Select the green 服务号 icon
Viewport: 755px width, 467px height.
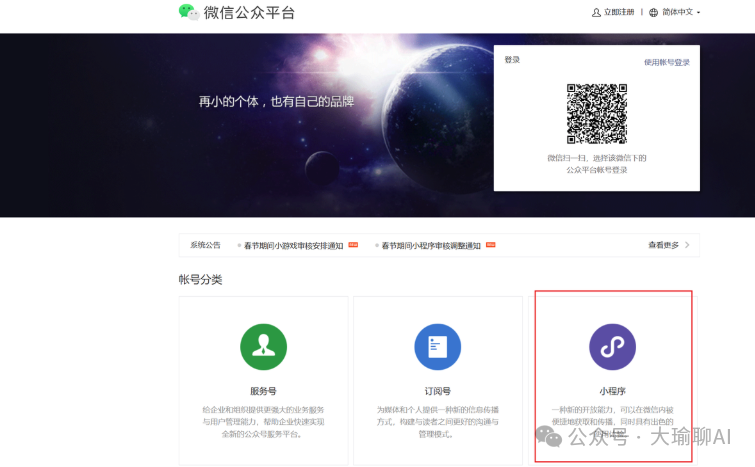pyautogui.click(x=263, y=347)
